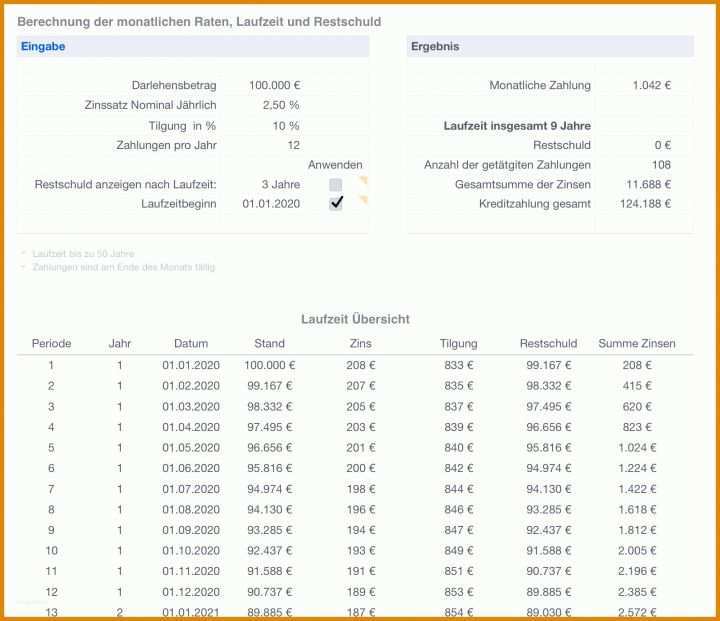Select the Summe Zinsen cell 823 €

[637, 427]
